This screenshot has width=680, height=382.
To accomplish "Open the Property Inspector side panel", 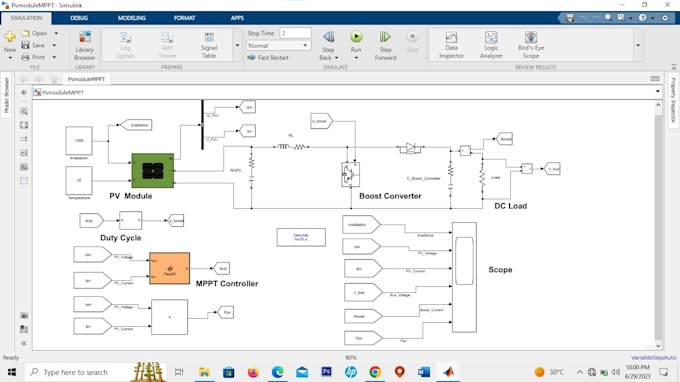I will tap(673, 100).
